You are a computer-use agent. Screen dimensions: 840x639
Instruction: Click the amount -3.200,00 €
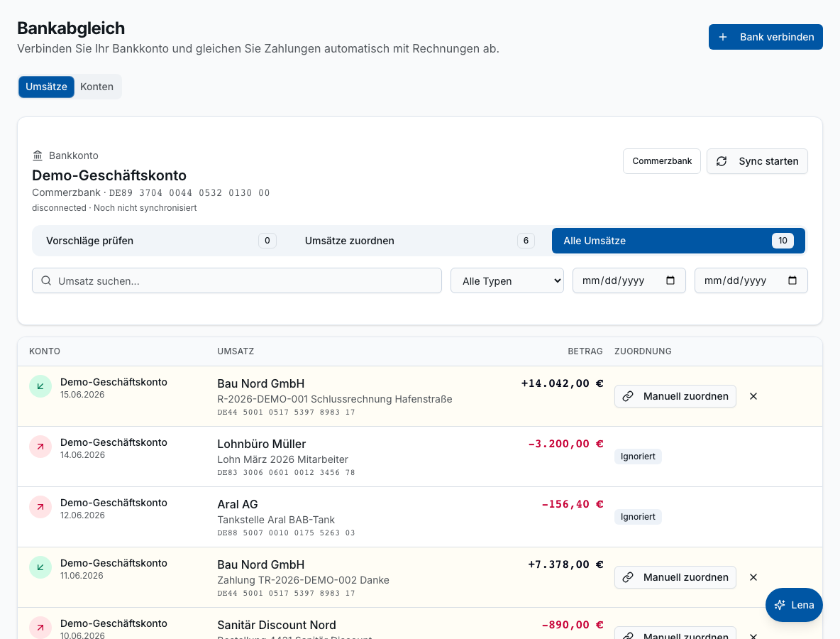tap(565, 444)
